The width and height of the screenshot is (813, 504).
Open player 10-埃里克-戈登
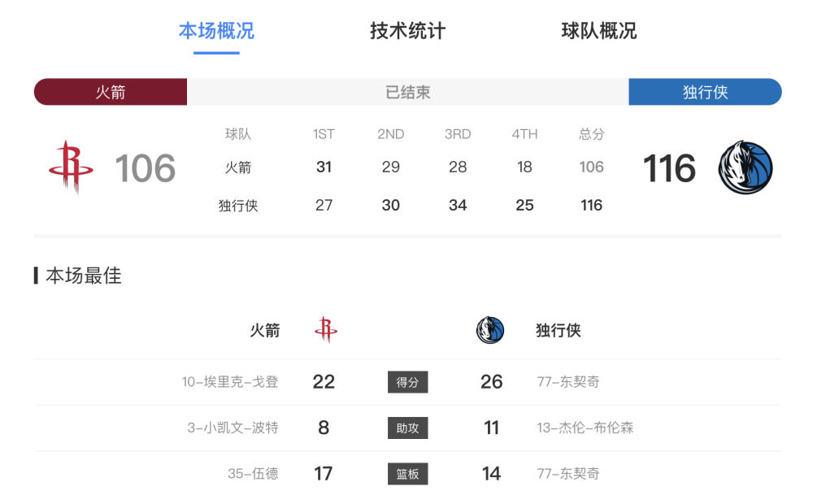click(230, 382)
